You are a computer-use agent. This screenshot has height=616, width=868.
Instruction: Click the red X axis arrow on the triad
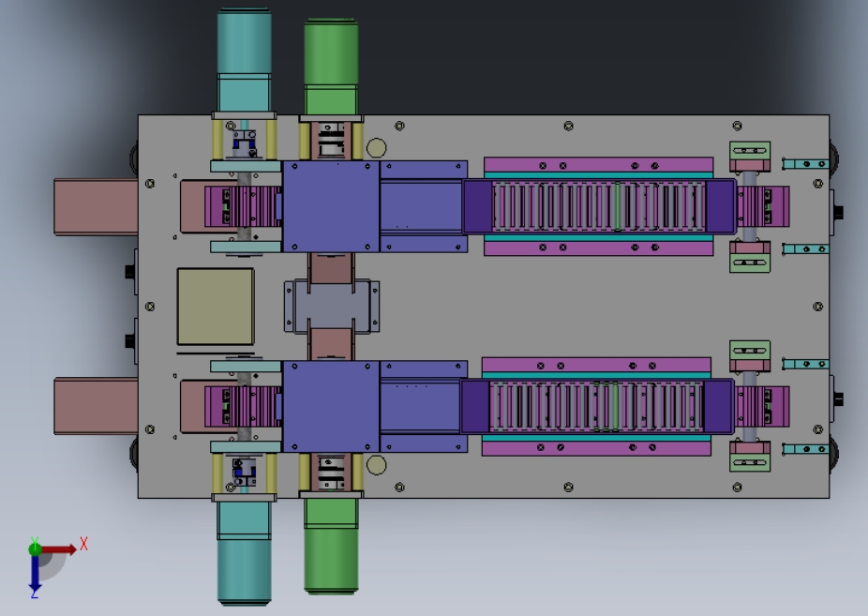point(58,549)
